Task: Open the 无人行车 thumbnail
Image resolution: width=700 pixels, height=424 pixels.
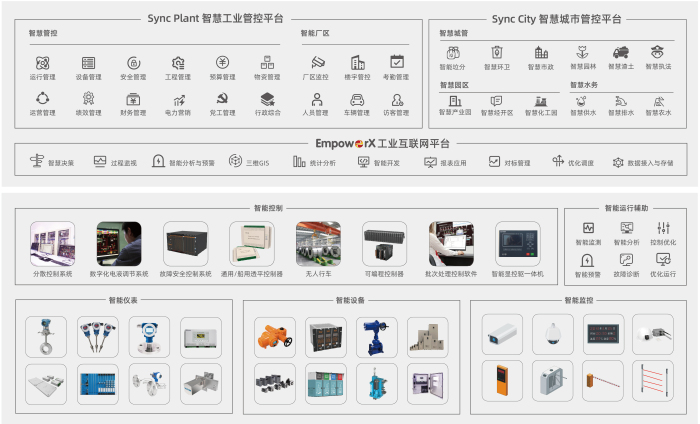Action: click(x=317, y=244)
